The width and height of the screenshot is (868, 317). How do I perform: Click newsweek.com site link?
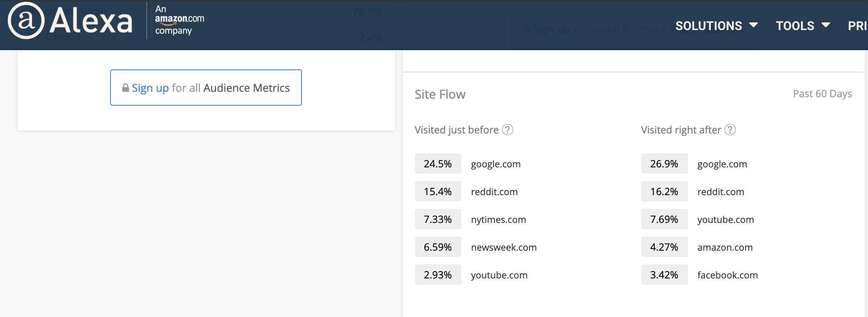click(x=504, y=248)
